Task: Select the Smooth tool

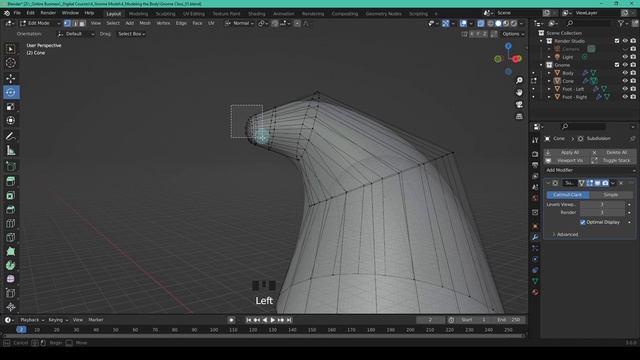Action: pyautogui.click(x=11, y=279)
